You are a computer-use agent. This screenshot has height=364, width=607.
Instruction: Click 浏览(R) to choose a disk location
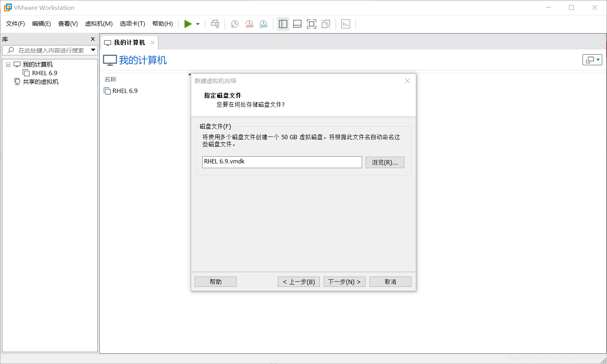coord(384,162)
